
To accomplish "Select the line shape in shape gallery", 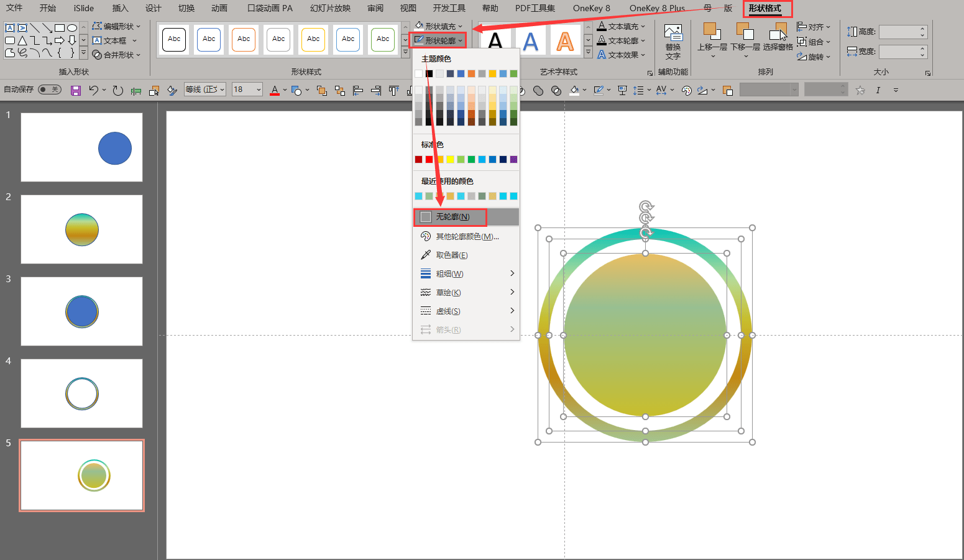I will point(35,28).
